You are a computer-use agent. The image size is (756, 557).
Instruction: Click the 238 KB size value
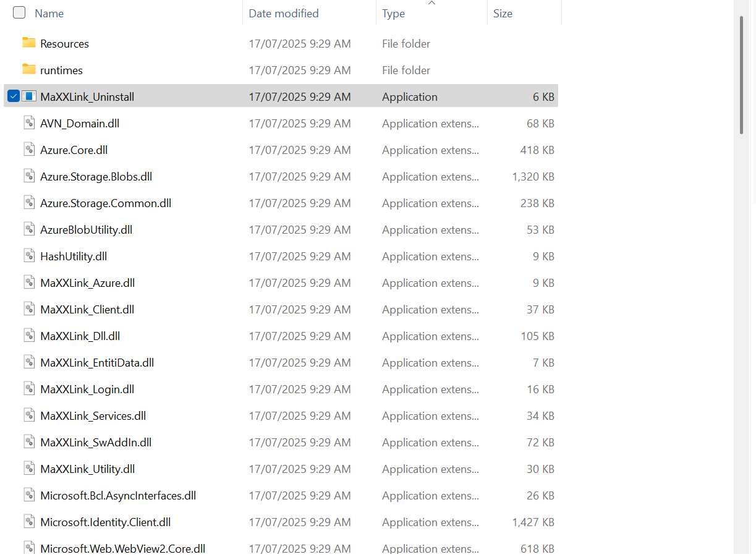tap(537, 203)
